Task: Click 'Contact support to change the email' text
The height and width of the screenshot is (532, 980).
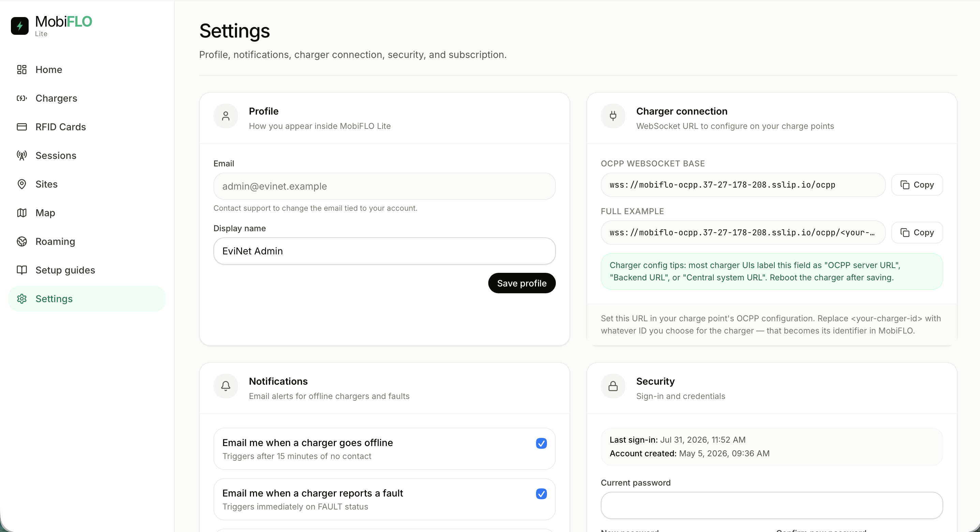Action: tap(315, 208)
